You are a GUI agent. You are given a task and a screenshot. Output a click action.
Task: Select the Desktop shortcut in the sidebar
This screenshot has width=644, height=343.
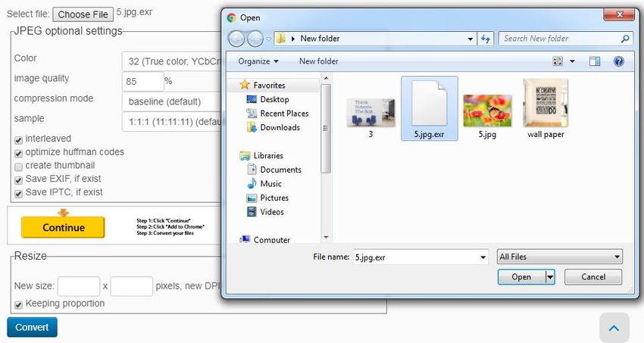pyautogui.click(x=274, y=99)
